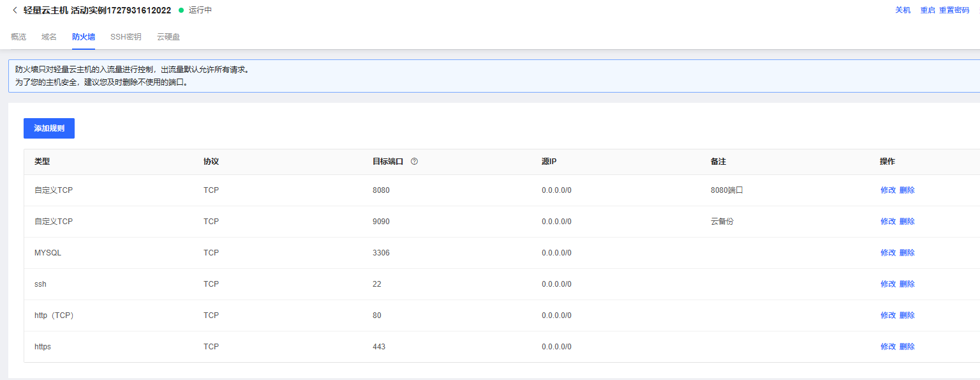980x380 pixels.
Task: Click 删除 in the http（TCP） row
Action: click(907, 315)
